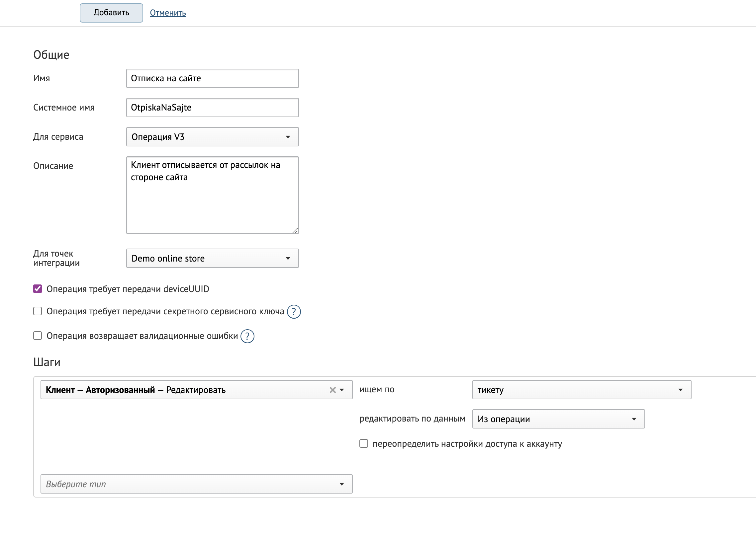Click the Системное имя label
The width and height of the screenshot is (756, 545).
tap(64, 108)
